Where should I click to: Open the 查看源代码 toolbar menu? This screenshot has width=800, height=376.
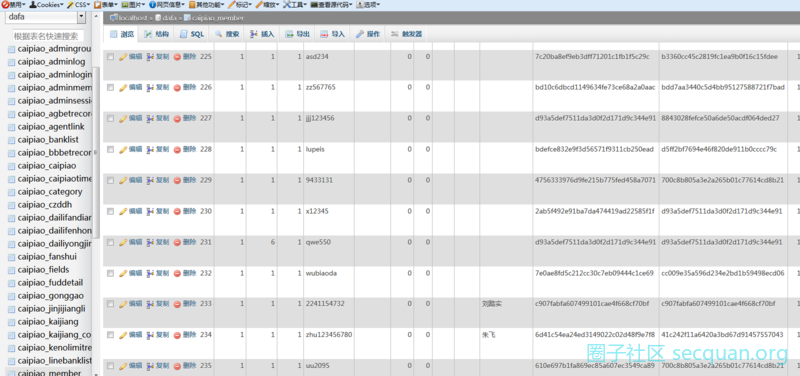tap(331, 5)
